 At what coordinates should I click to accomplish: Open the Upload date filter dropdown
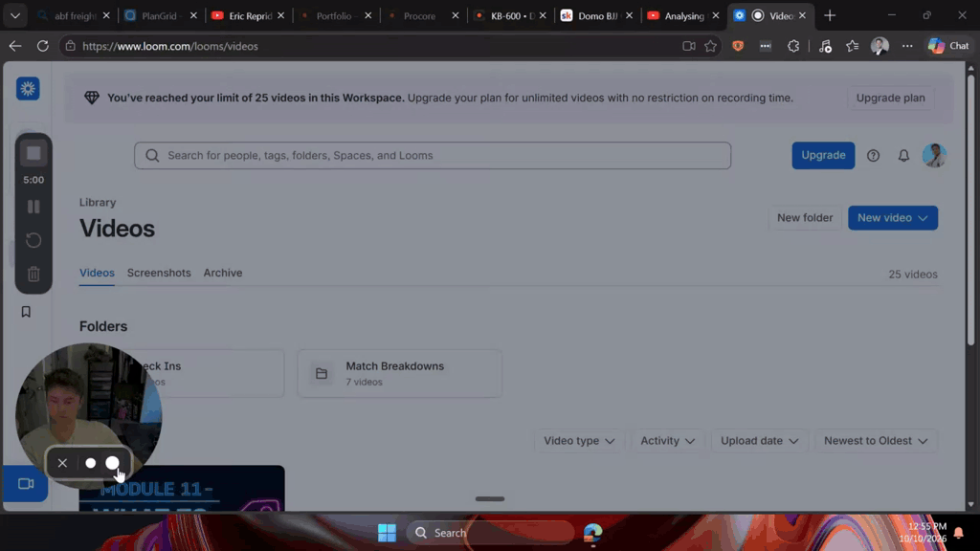759,441
